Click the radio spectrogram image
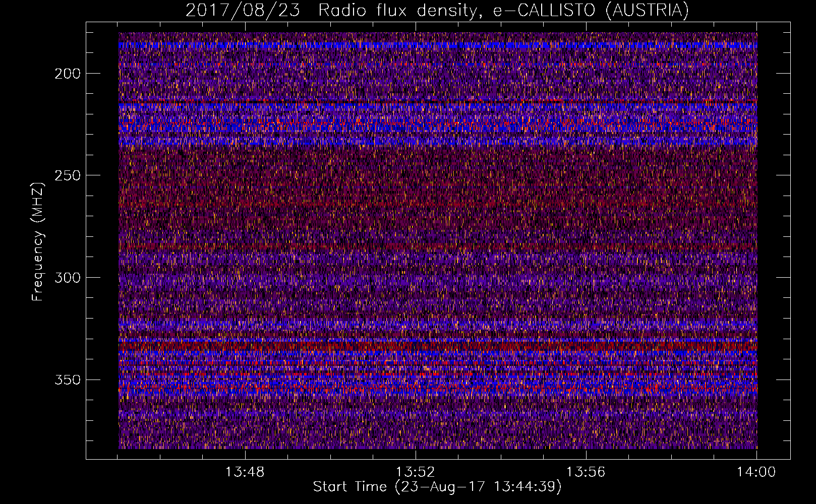The width and height of the screenshot is (816, 504). pos(438,240)
